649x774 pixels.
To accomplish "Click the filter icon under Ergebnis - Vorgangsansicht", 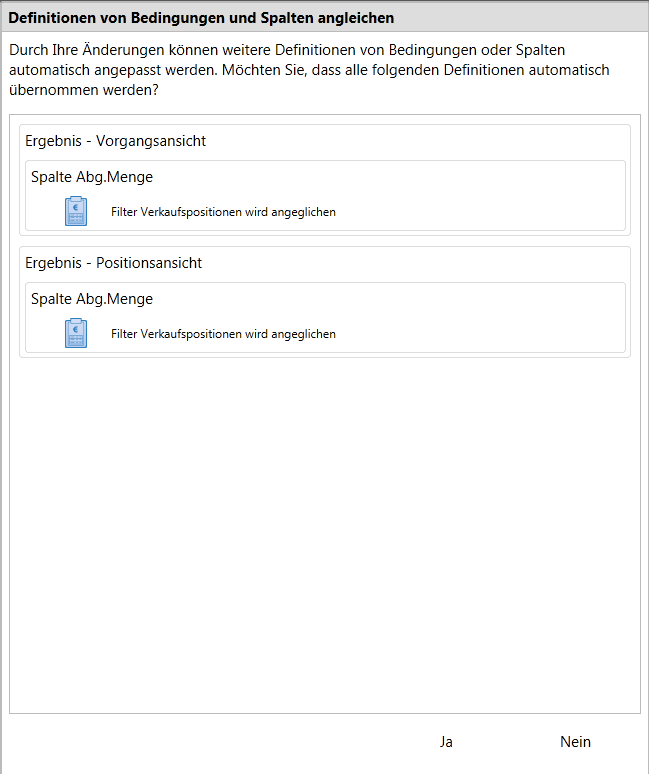I will [x=76, y=211].
